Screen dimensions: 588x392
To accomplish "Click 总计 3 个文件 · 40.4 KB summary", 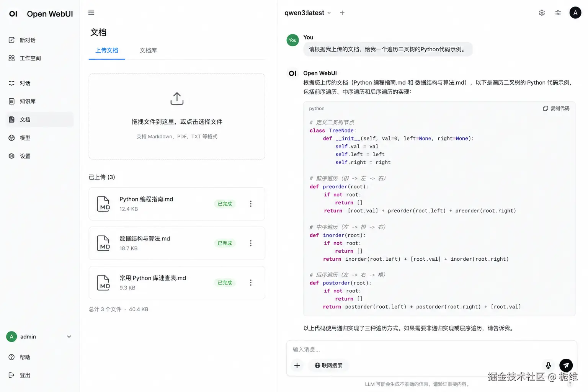I will pos(119,309).
